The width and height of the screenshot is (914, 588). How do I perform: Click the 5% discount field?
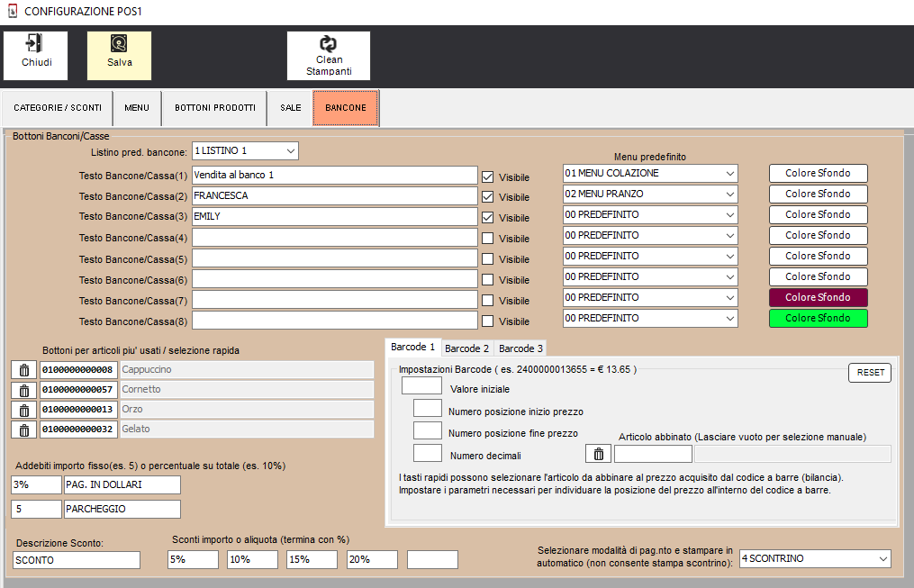click(193, 559)
